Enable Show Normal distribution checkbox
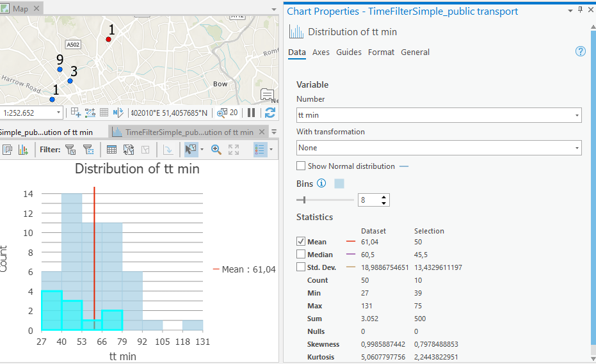Image resolution: width=596 pixels, height=364 pixels. coord(301,166)
